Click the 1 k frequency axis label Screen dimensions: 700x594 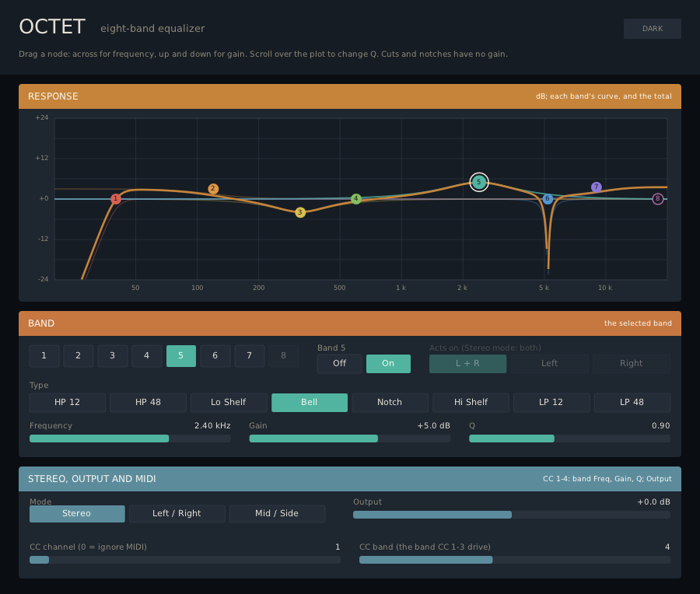401,288
